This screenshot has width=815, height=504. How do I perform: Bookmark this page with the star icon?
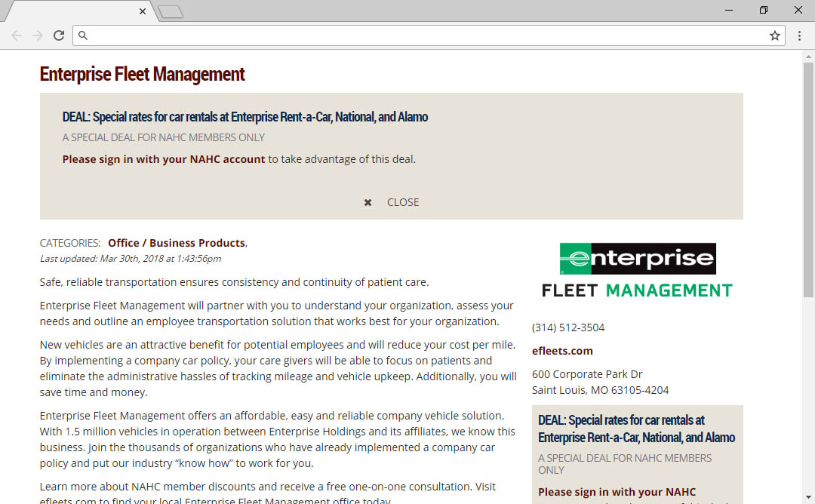[774, 35]
